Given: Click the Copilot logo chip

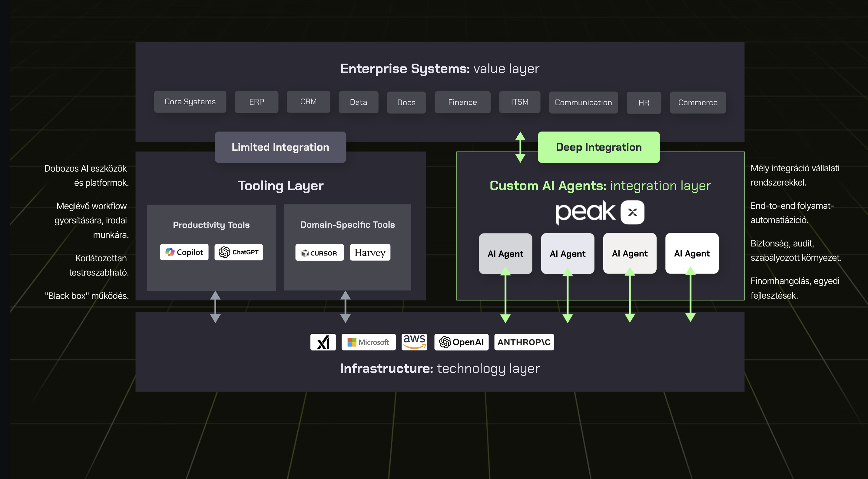Looking at the screenshot, I should pyautogui.click(x=184, y=252).
